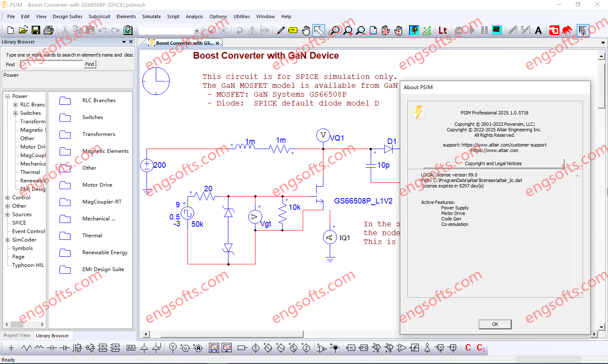Open the Library Browser panel dropdown arrow
The image size is (608, 364).
124,42
